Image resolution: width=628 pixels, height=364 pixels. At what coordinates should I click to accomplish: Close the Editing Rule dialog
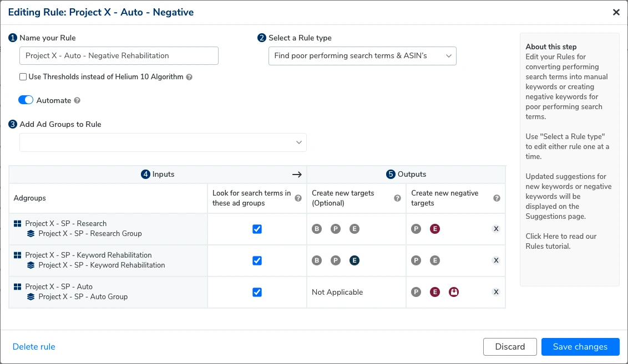click(x=616, y=12)
